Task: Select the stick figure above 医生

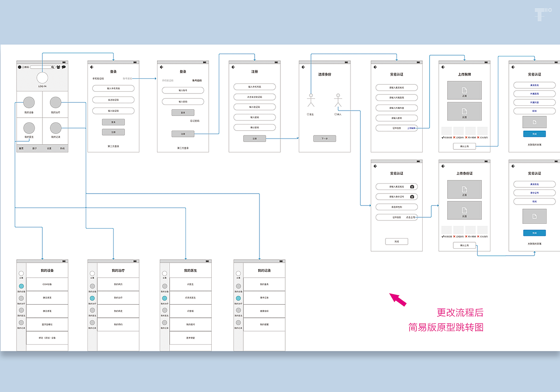Action: (x=311, y=100)
